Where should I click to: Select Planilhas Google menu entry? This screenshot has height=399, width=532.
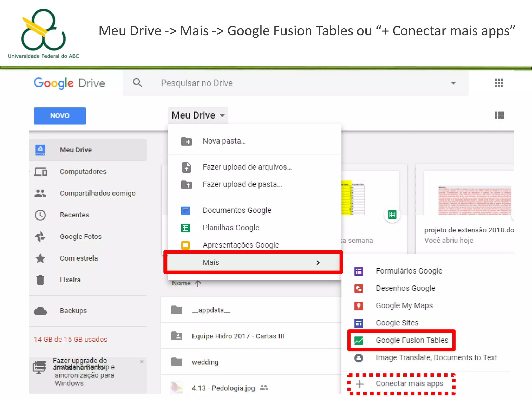point(255,228)
